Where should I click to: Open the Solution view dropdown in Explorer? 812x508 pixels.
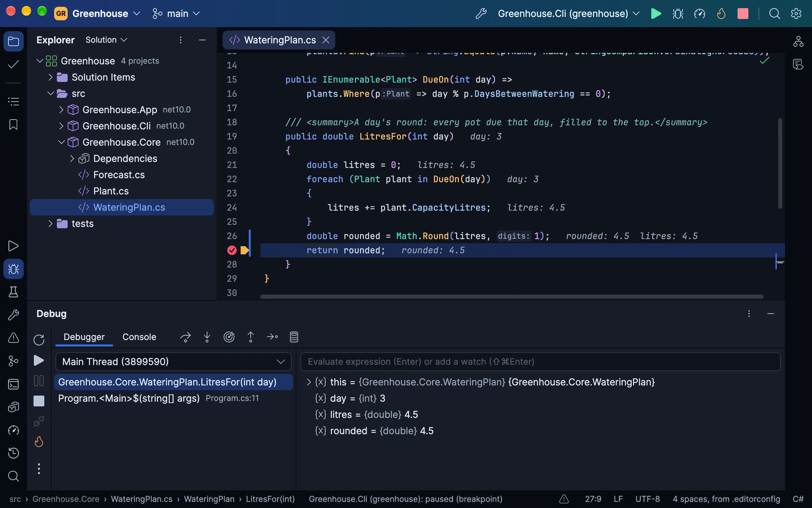pyautogui.click(x=106, y=40)
